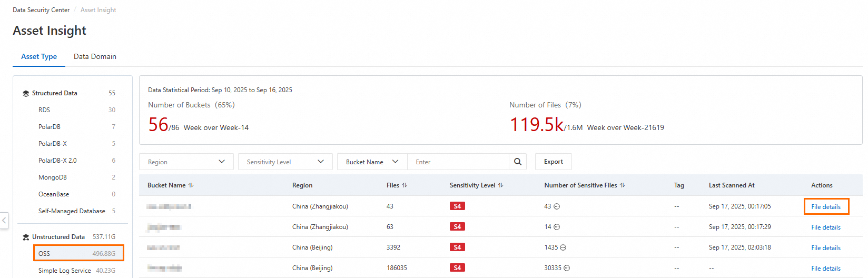Sort table by Bucket Name column icon
The width and height of the screenshot is (868, 278).
(x=191, y=185)
